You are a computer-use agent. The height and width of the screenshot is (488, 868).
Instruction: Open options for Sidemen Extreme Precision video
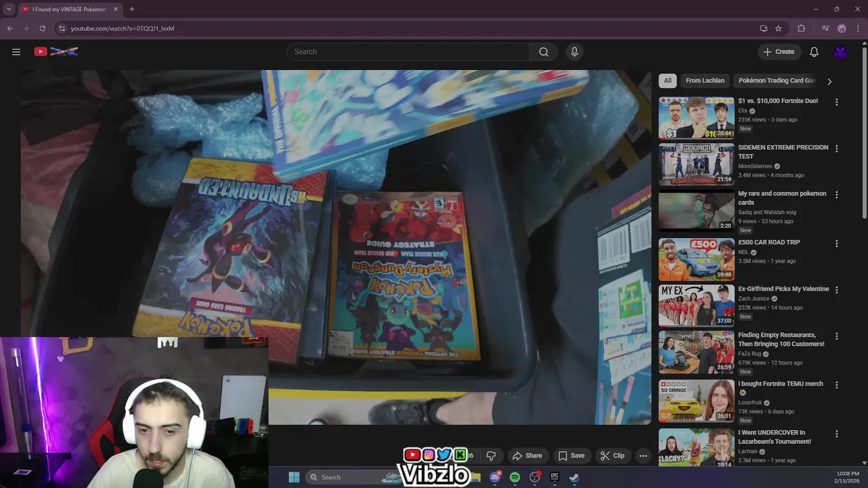click(836, 148)
